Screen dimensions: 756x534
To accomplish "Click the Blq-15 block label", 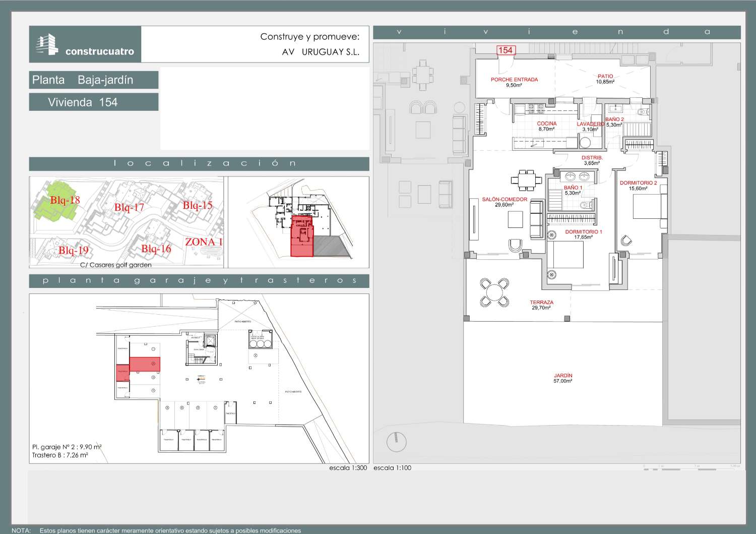I will point(198,205).
